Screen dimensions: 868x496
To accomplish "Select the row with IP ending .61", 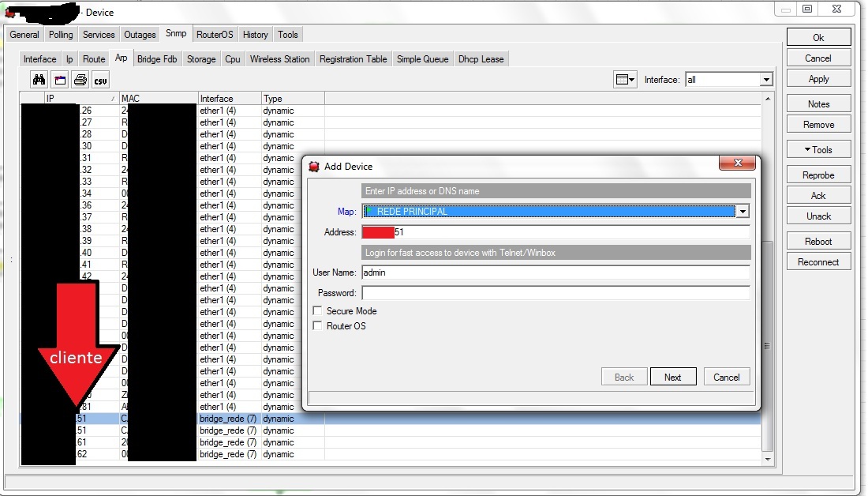I will coord(391,442).
